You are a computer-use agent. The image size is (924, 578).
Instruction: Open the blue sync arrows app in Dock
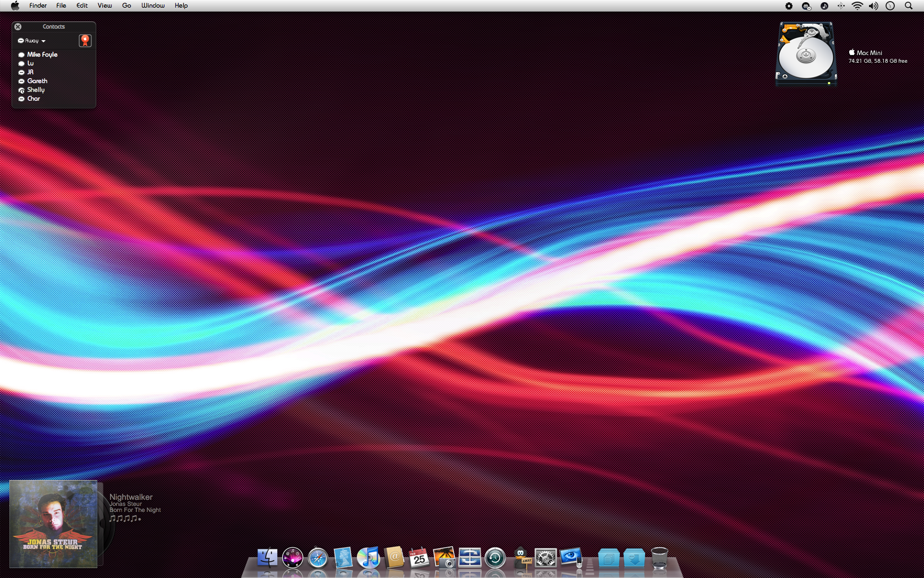point(470,558)
